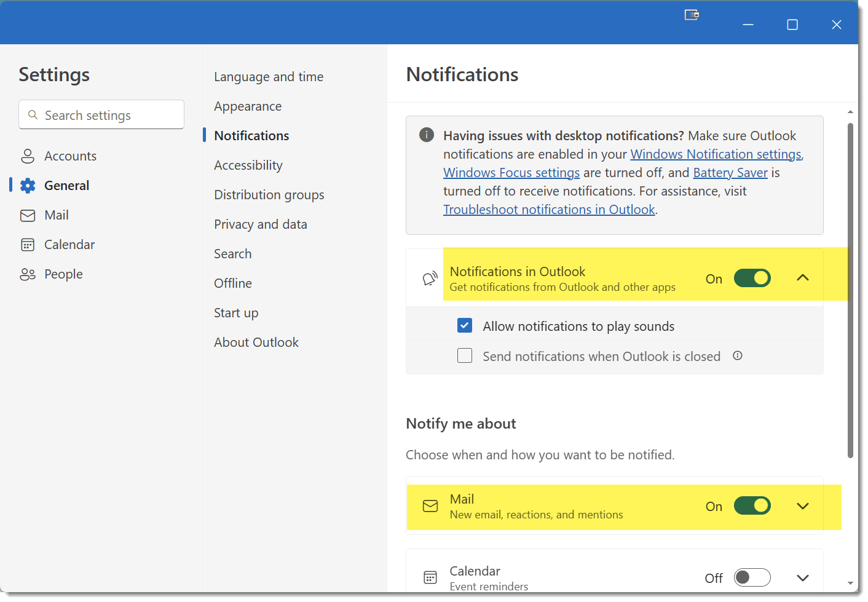Expand the Calendar notification options
868x602 pixels.
(x=803, y=578)
